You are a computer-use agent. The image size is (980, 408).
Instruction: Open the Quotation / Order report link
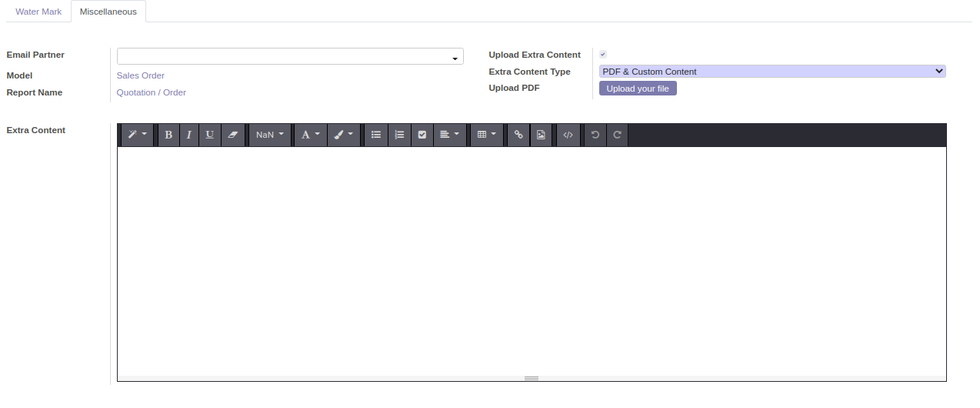point(152,92)
